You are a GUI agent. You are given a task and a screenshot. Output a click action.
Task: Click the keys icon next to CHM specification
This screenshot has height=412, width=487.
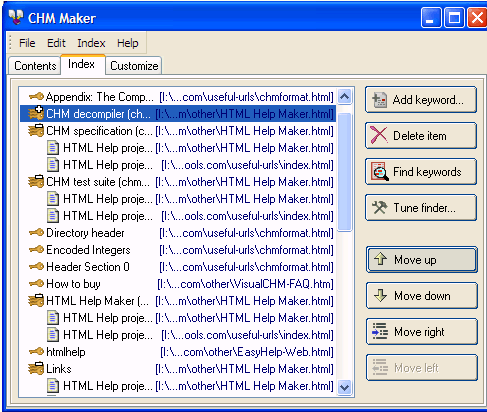[x=36, y=130]
